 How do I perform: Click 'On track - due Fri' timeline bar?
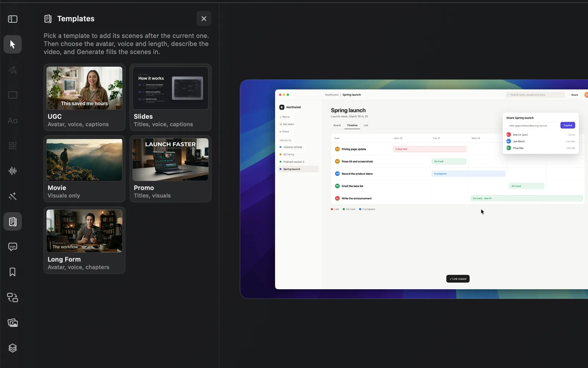(526, 198)
